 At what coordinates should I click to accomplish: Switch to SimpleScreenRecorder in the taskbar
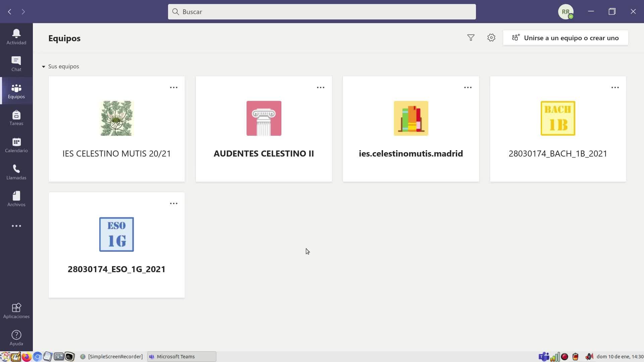coord(111,357)
